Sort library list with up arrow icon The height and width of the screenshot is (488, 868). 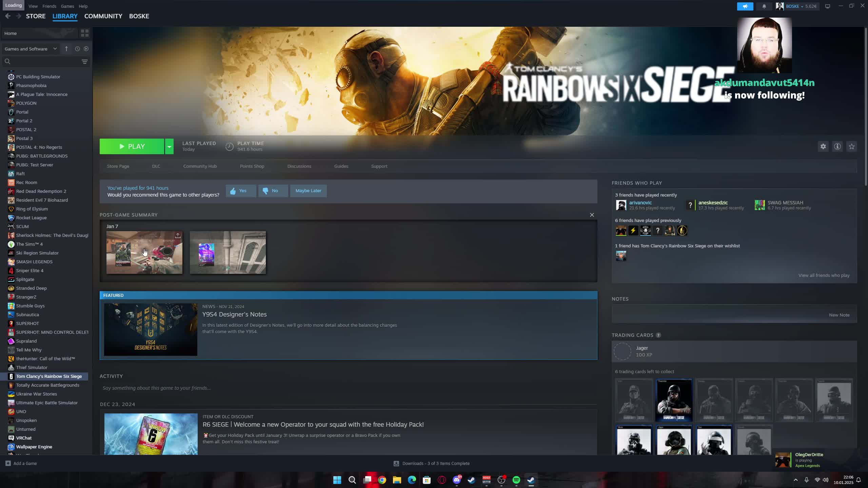coord(66,49)
